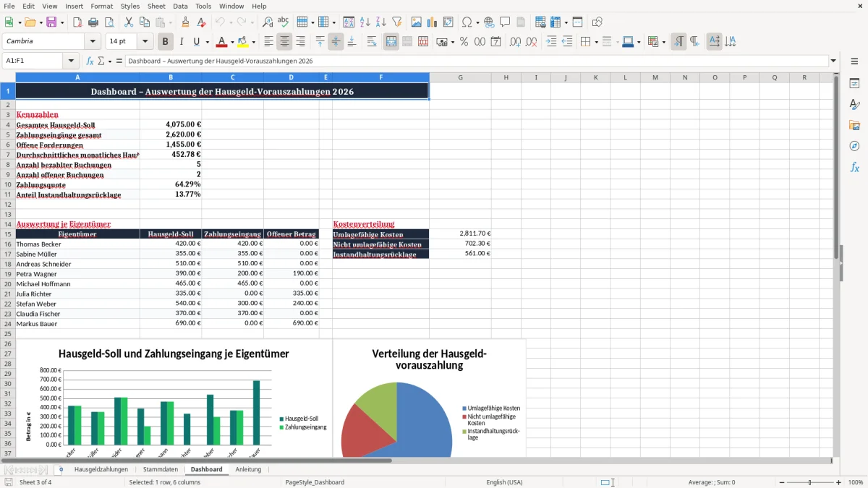
Task: Click the Print icon
Action: (93, 22)
